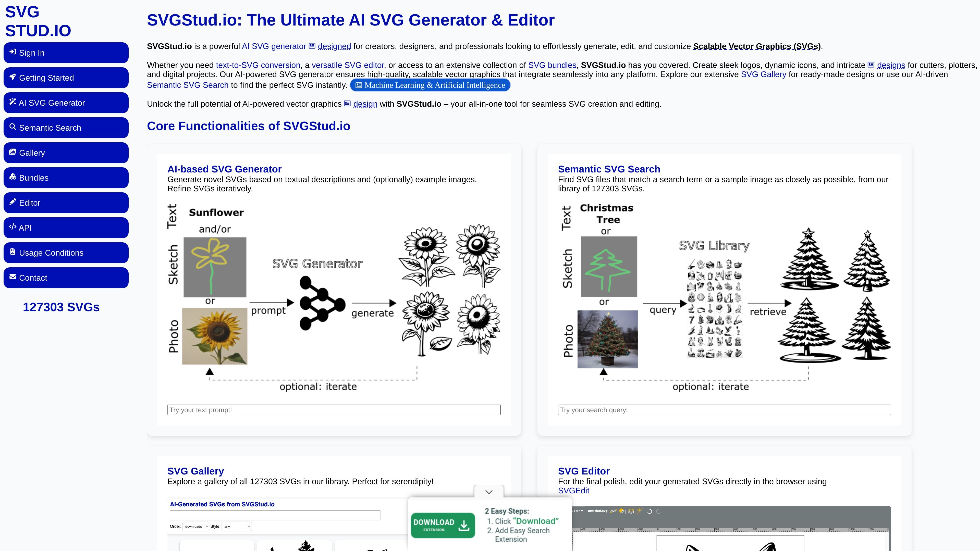Open the Style 'any' dropdown
The width and height of the screenshot is (980, 551).
pyautogui.click(x=237, y=527)
